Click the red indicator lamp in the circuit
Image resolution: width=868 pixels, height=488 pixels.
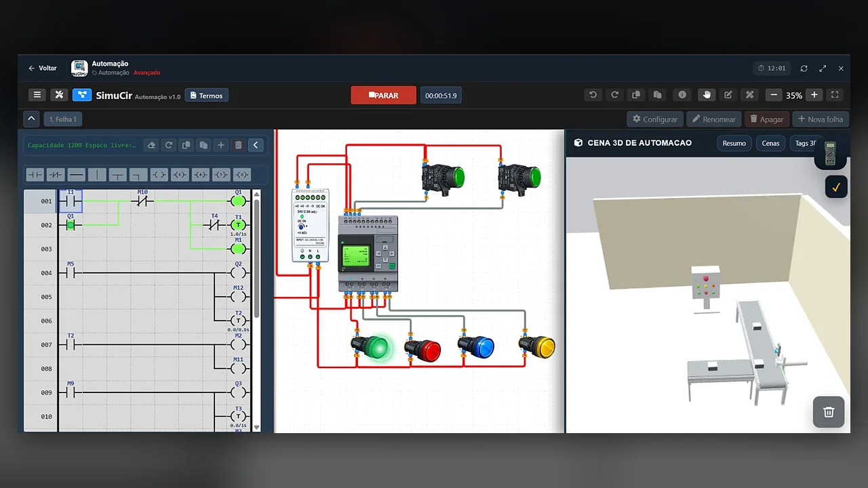coord(423,350)
